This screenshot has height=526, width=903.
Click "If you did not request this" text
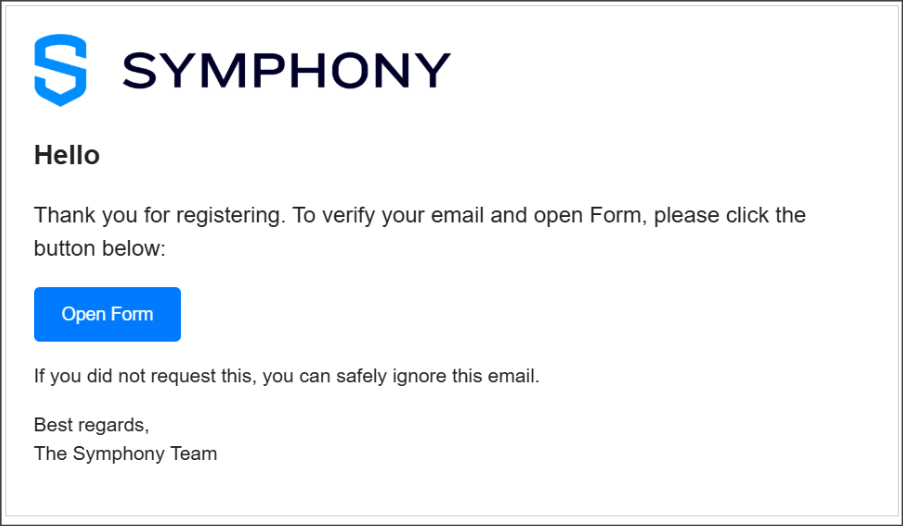click(143, 376)
